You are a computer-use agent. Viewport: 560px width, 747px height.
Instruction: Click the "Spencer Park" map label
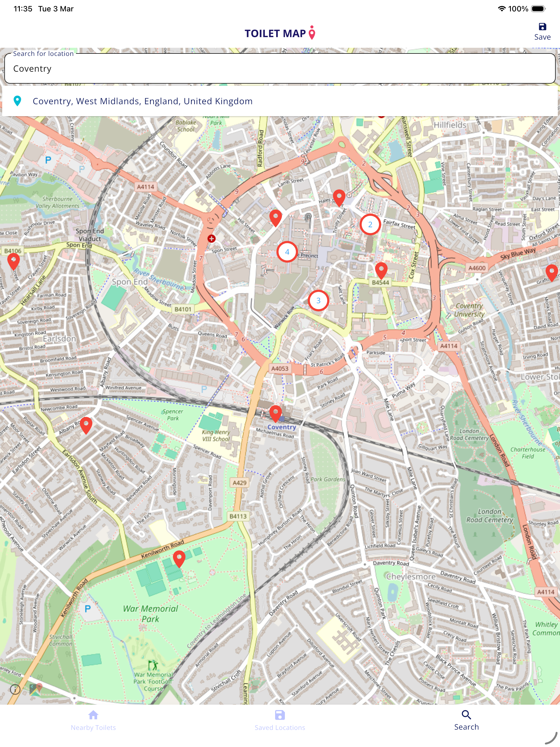(x=173, y=415)
